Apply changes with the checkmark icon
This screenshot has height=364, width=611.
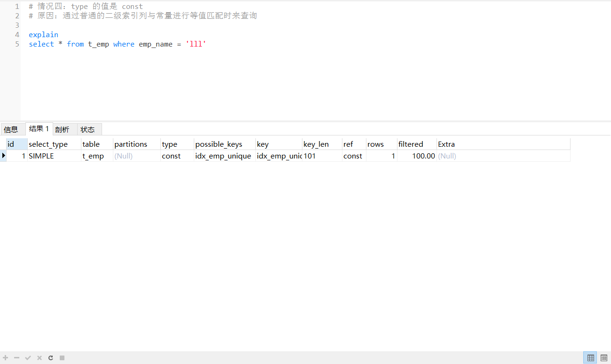pyautogui.click(x=28, y=357)
